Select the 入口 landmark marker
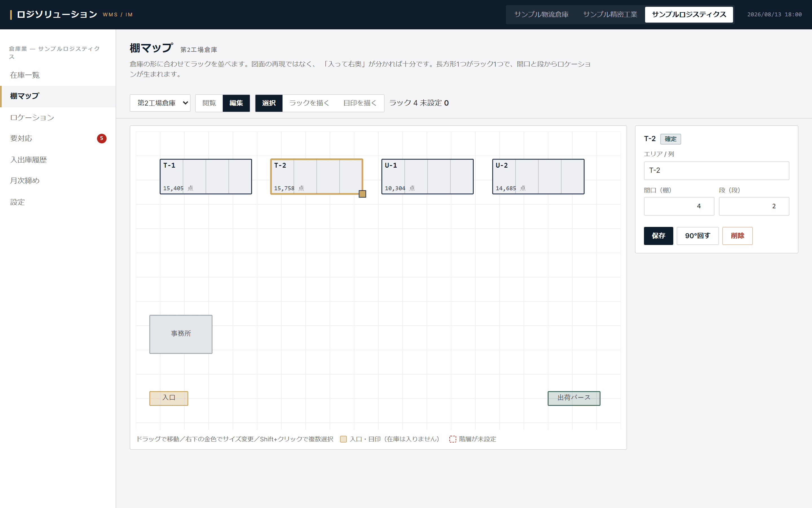 click(x=169, y=398)
